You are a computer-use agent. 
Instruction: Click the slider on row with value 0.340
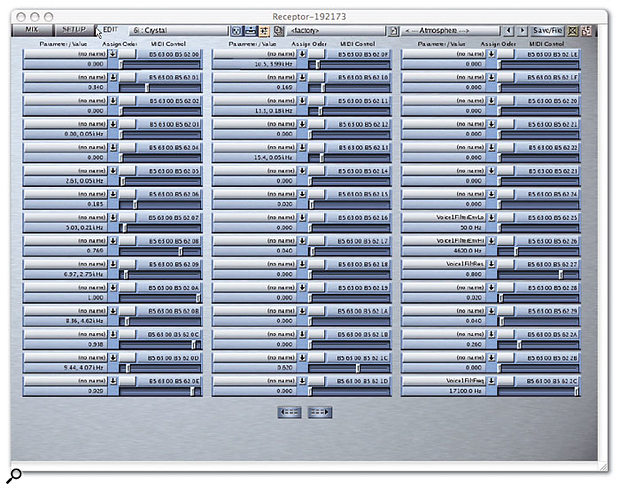(160, 87)
